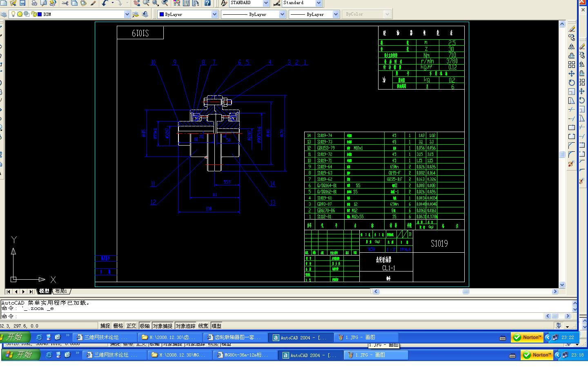The image size is (588, 368).
Task: Click the vertical scrollbar up arrow
Action: 562,24
